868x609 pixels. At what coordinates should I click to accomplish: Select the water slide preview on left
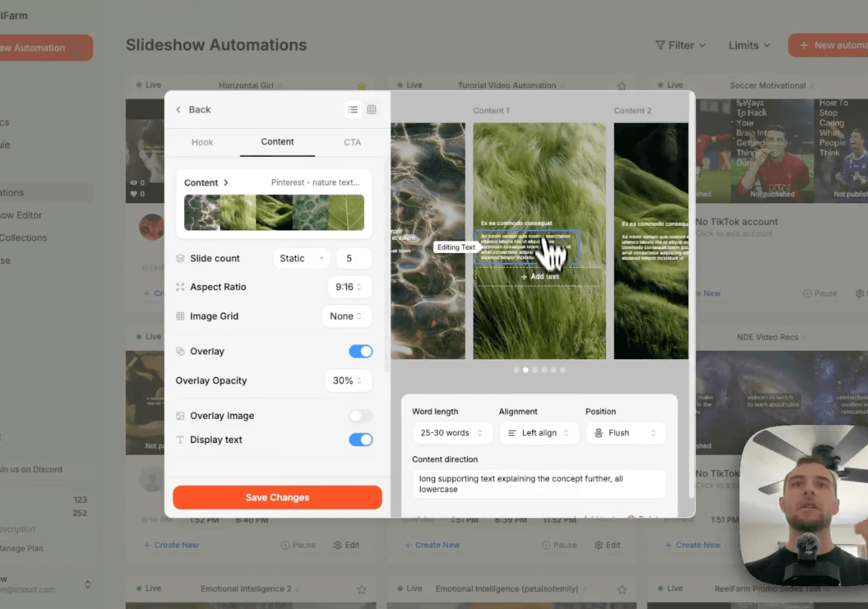pyautogui.click(x=428, y=240)
